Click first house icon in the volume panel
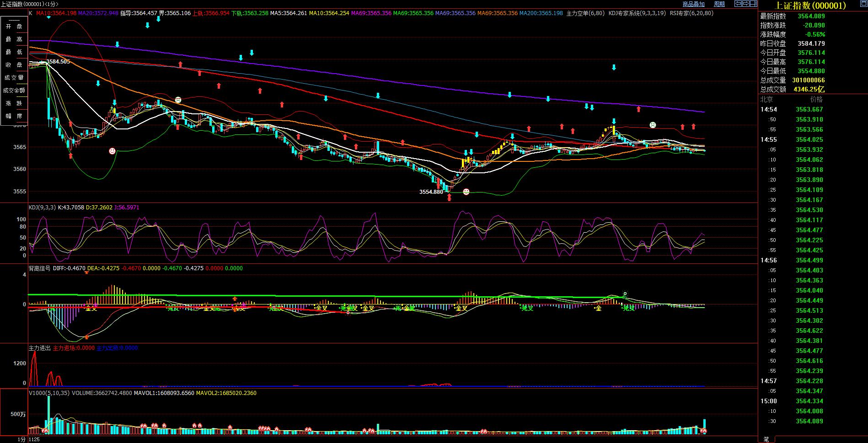The width and height of the screenshot is (868, 443). click(x=45, y=430)
